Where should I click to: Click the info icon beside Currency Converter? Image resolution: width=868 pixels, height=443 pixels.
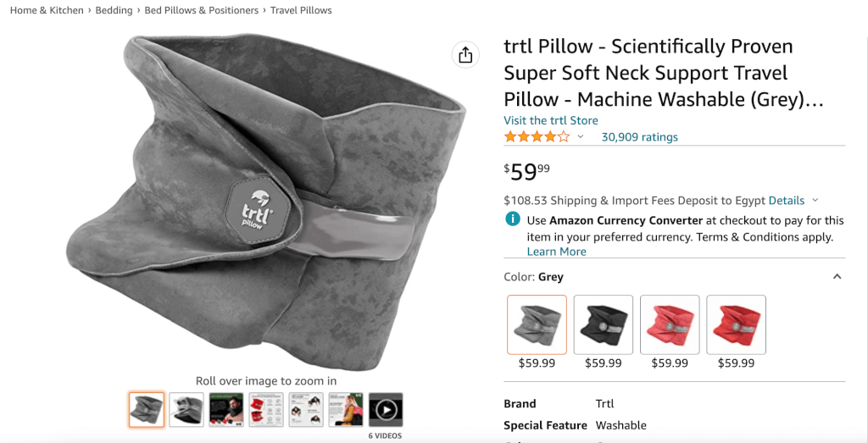click(x=512, y=219)
